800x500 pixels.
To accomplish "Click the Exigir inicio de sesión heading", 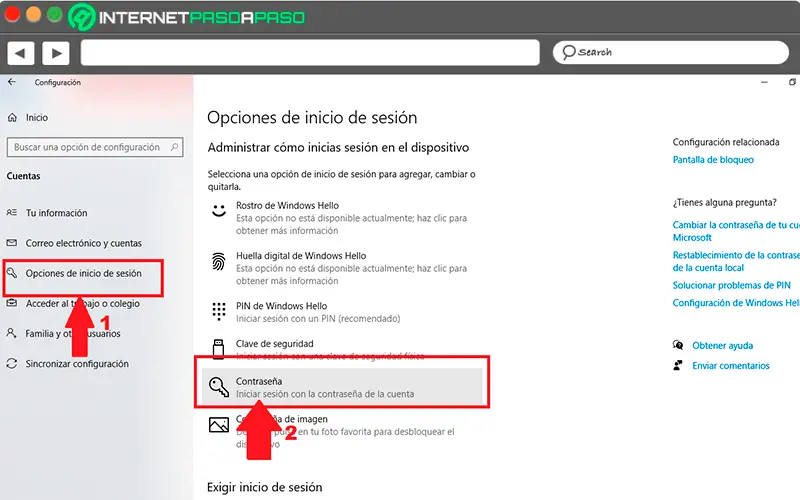I will pyautogui.click(x=264, y=487).
